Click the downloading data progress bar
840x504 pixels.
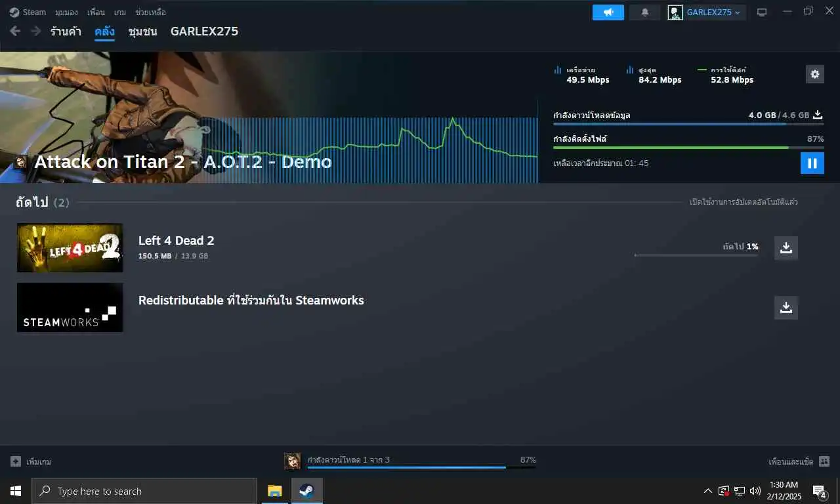(688, 123)
